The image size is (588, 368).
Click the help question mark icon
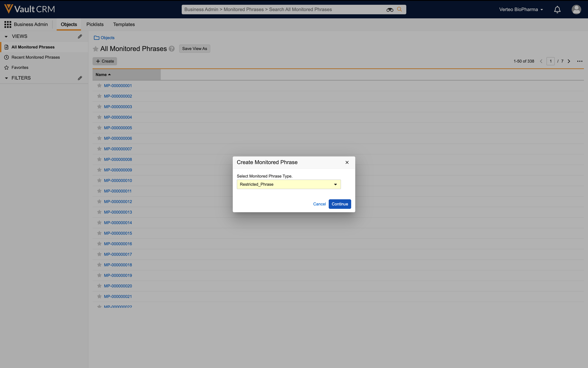(x=172, y=49)
